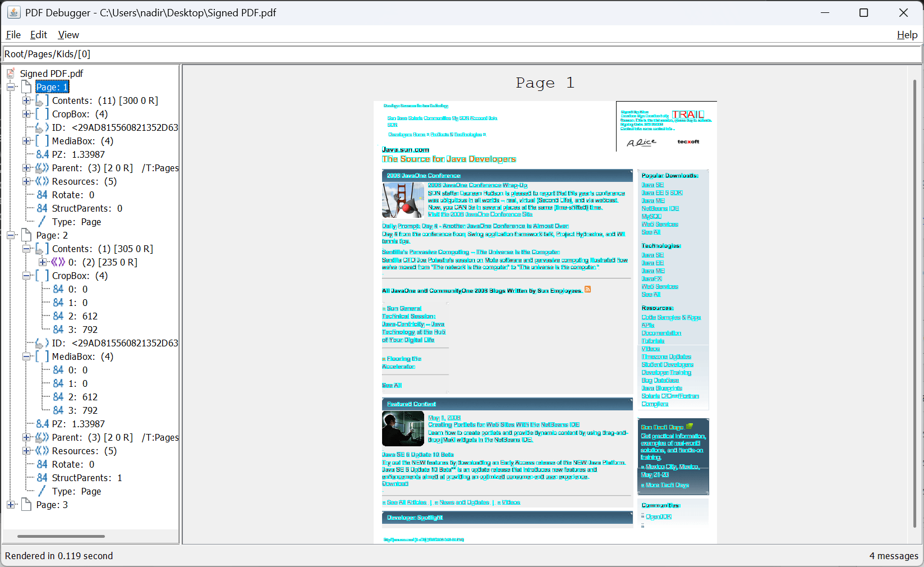
Task: Expand CropBox: (4) under Page: 1
Action: tap(26, 114)
